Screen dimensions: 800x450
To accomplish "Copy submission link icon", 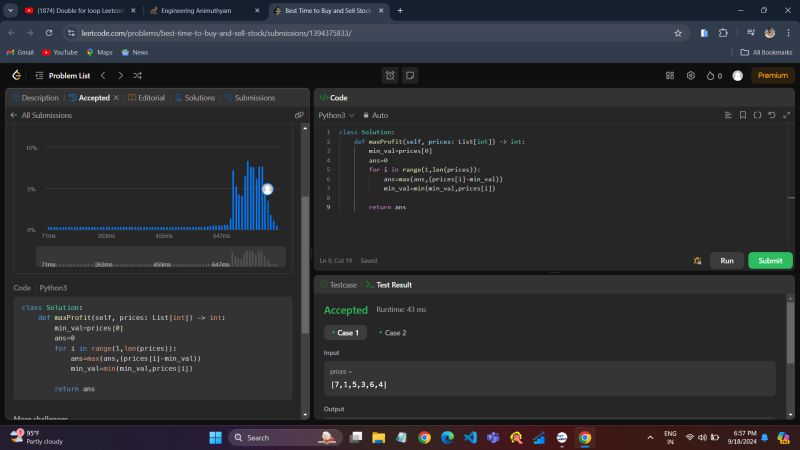I will 298,115.
